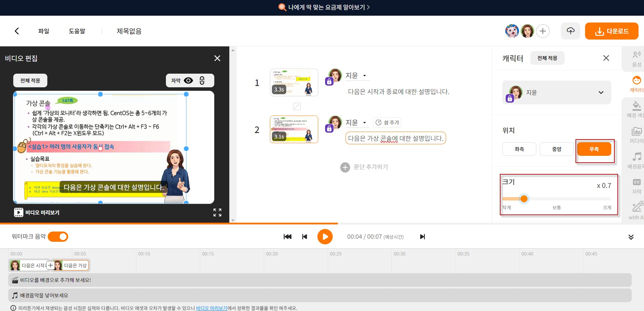
Task: Jump to the very beginning of playback
Action: 288,237
